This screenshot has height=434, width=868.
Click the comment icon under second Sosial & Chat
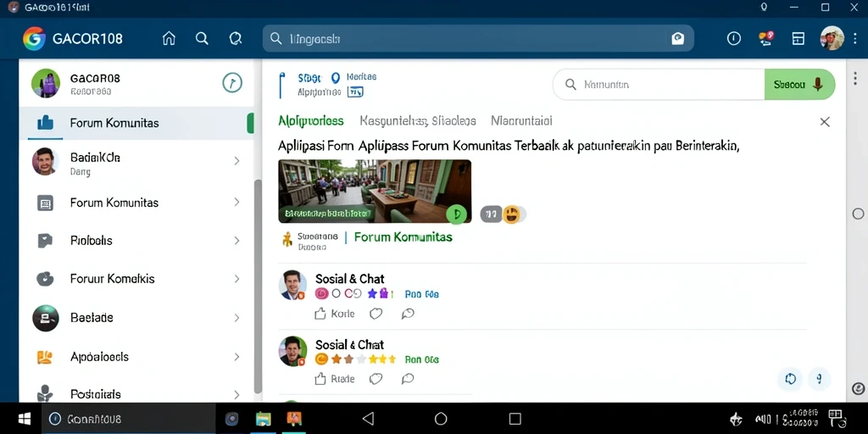click(x=408, y=379)
